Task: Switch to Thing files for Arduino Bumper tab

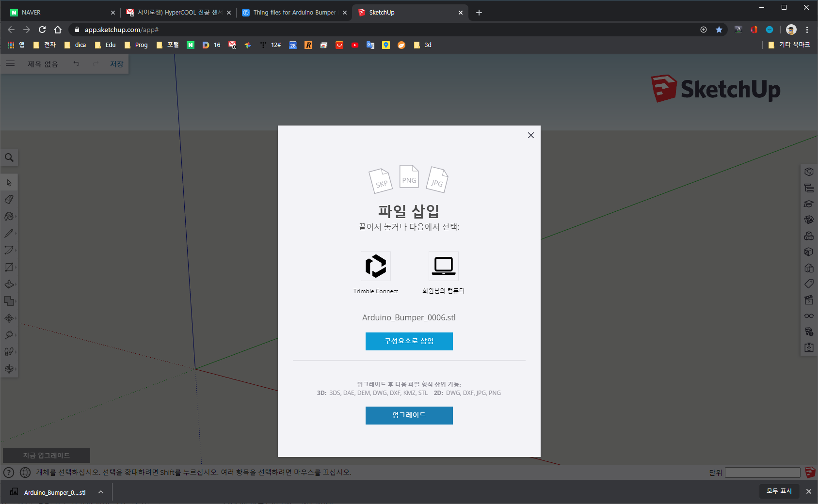Action: pos(294,13)
